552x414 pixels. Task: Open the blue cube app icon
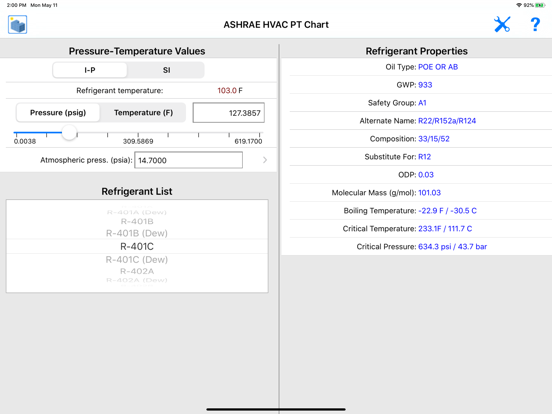click(18, 25)
